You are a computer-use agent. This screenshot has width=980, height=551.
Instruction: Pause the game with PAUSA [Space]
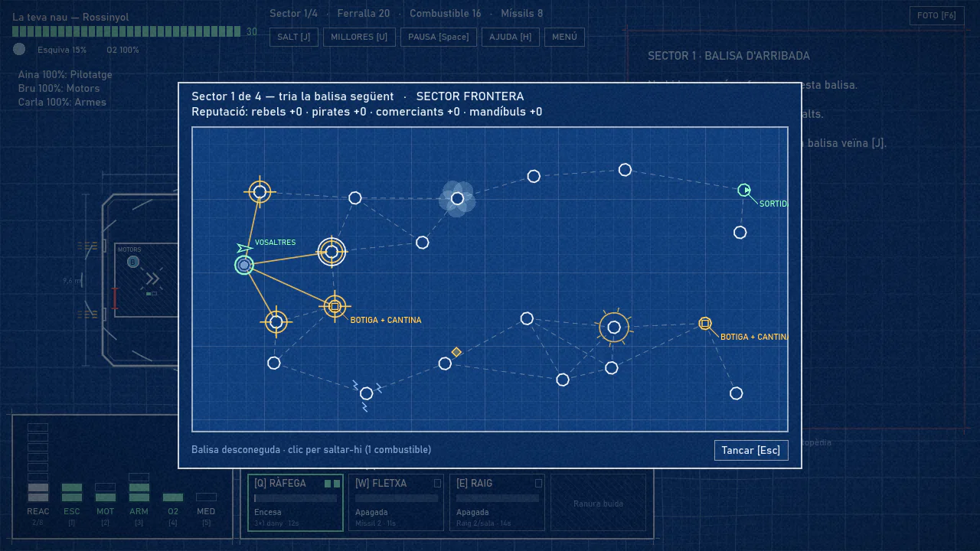pos(439,37)
